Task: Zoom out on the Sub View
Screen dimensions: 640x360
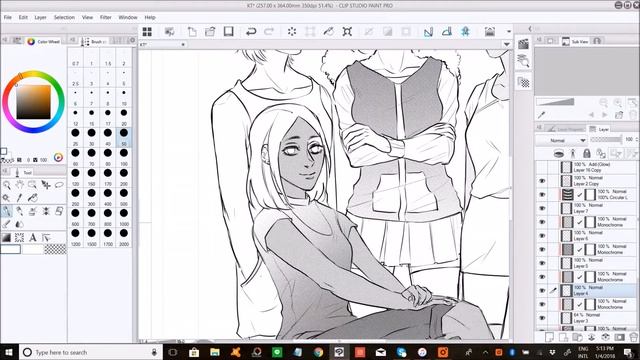Action: click(603, 103)
